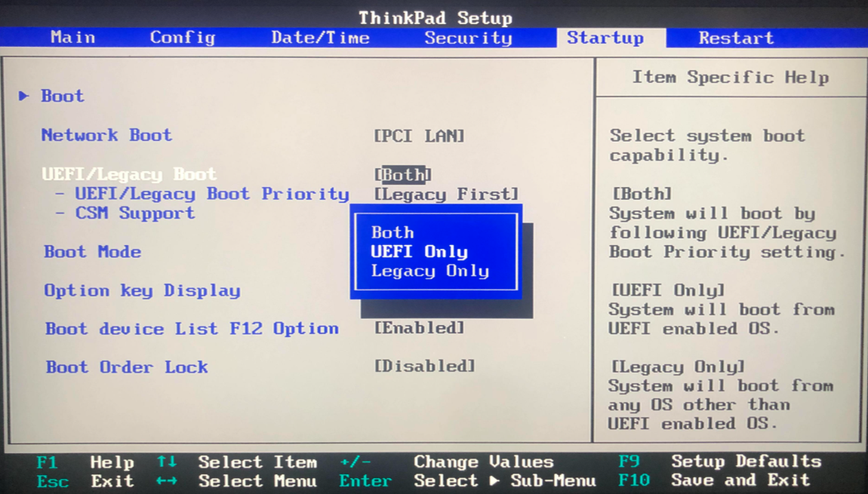Image resolution: width=868 pixels, height=494 pixels.
Task: Select the CSM Support setting
Action: pos(134,213)
